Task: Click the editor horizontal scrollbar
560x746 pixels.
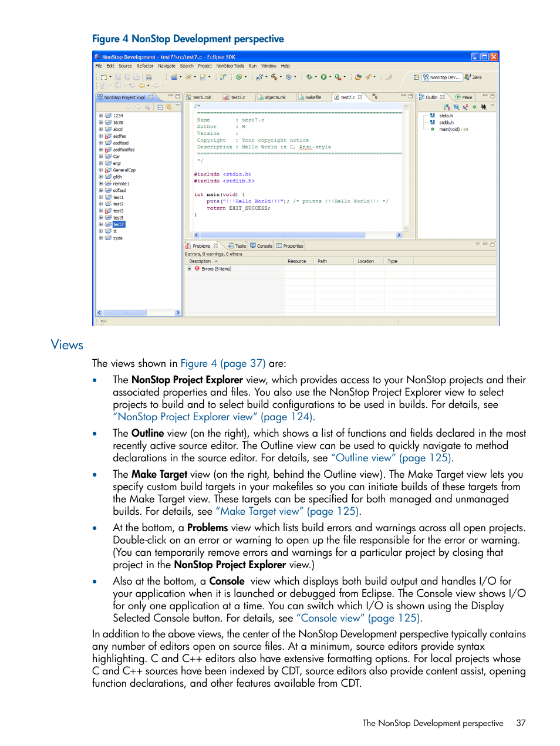Action: coord(298,235)
